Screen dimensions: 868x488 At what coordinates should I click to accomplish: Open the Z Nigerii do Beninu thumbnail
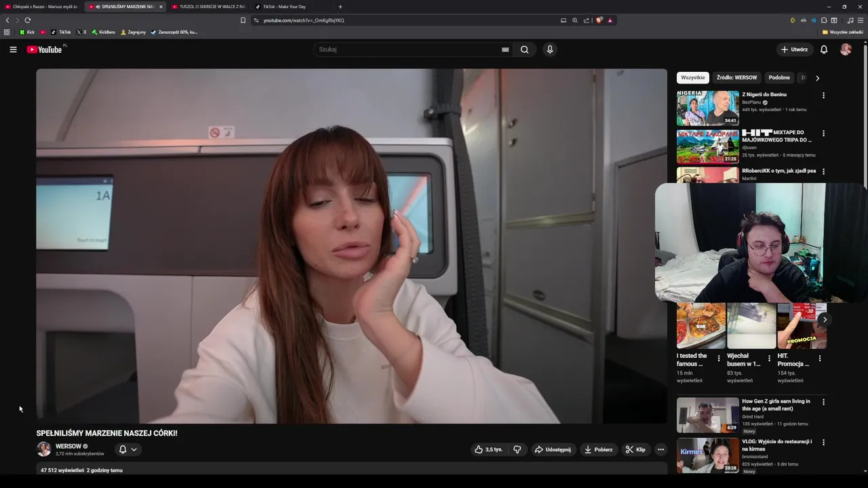[x=707, y=108]
